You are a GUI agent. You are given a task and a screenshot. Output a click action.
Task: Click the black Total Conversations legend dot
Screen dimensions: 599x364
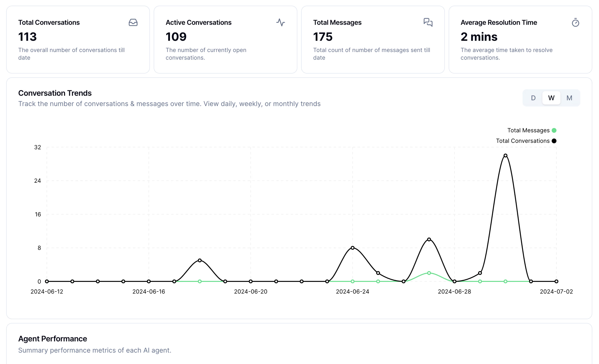[554, 141]
